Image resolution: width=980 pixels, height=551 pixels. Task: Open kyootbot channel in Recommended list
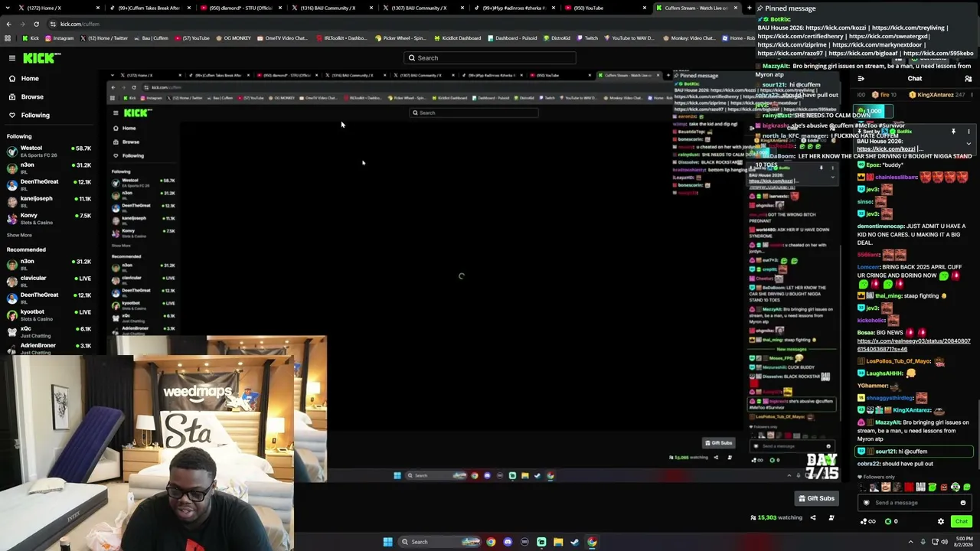click(x=47, y=315)
